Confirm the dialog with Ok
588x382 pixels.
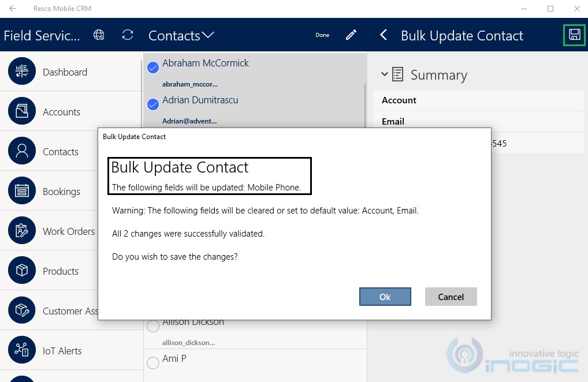coord(385,297)
